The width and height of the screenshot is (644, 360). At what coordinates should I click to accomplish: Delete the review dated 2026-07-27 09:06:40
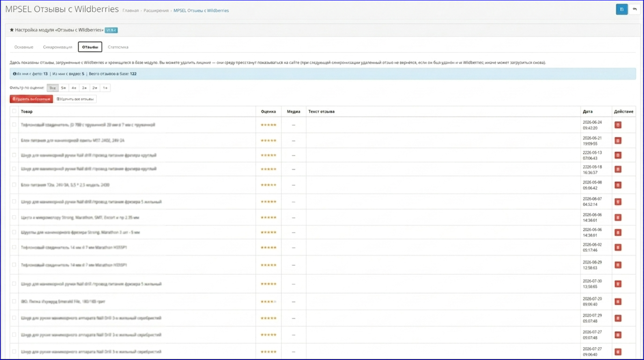[x=618, y=352]
